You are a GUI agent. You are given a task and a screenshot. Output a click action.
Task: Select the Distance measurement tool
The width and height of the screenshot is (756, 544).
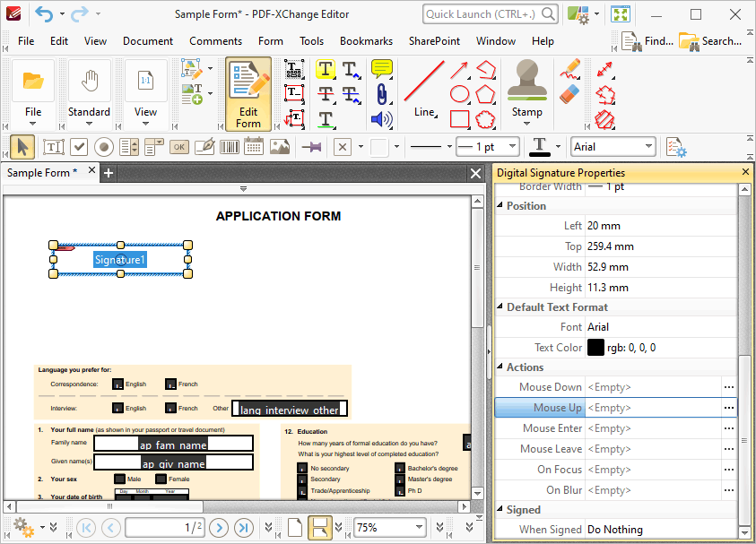tap(604, 69)
